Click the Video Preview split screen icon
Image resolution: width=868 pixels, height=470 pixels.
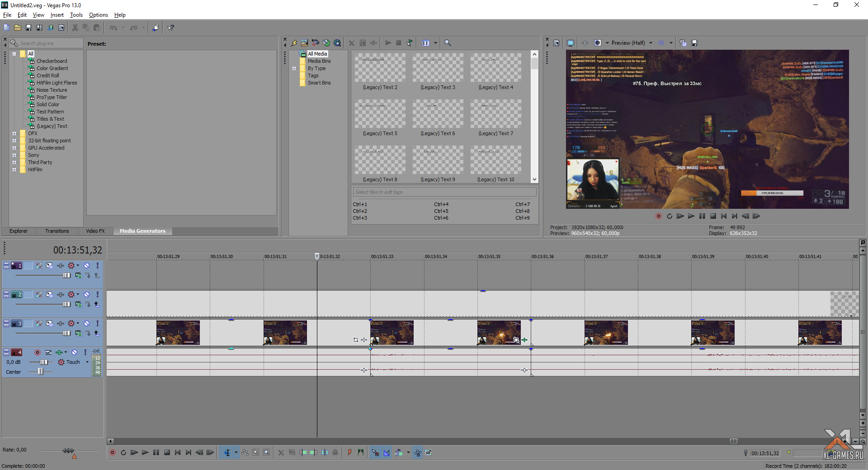pyautogui.click(x=598, y=43)
